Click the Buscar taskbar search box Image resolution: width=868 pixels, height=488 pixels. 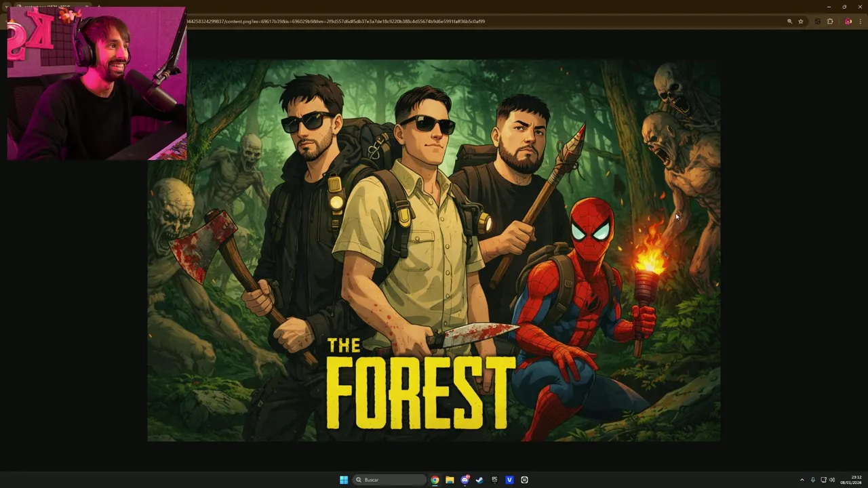click(x=390, y=480)
